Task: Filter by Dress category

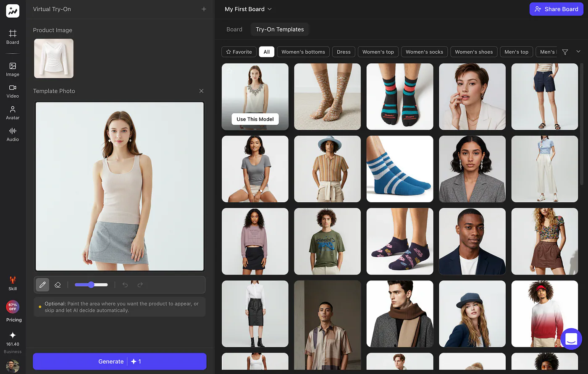Action: (x=344, y=52)
